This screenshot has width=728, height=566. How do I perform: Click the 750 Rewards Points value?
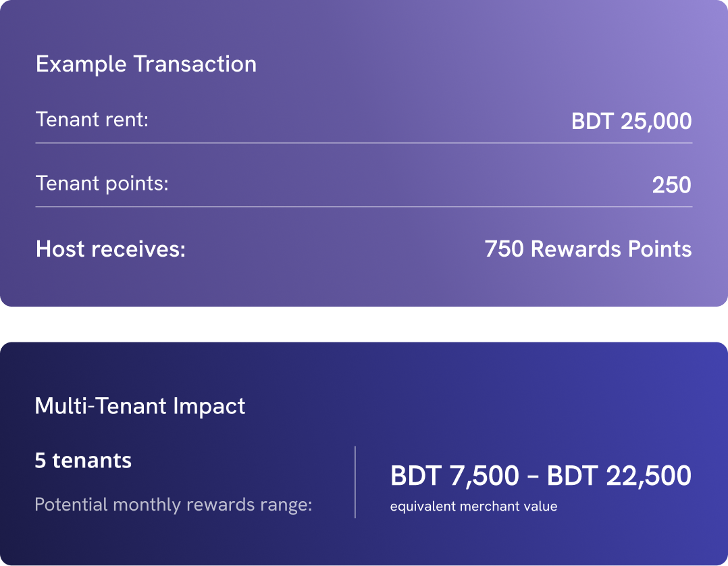coord(588,249)
